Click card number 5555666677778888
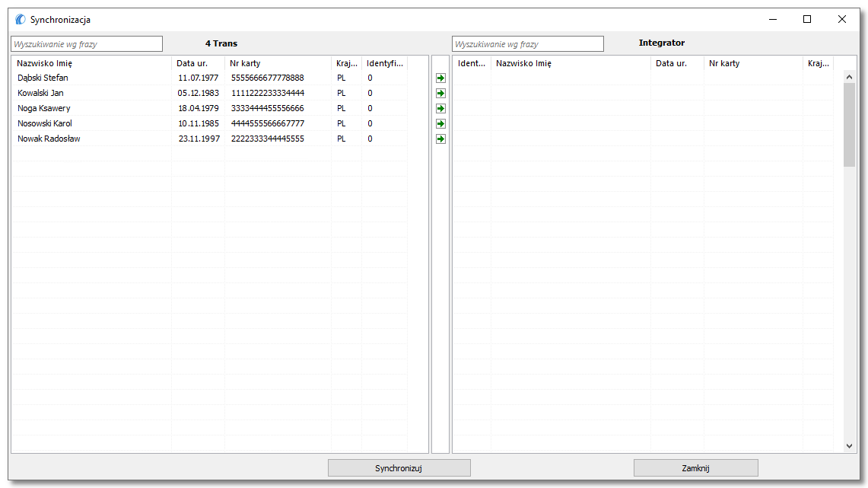868x488 pixels. point(267,78)
